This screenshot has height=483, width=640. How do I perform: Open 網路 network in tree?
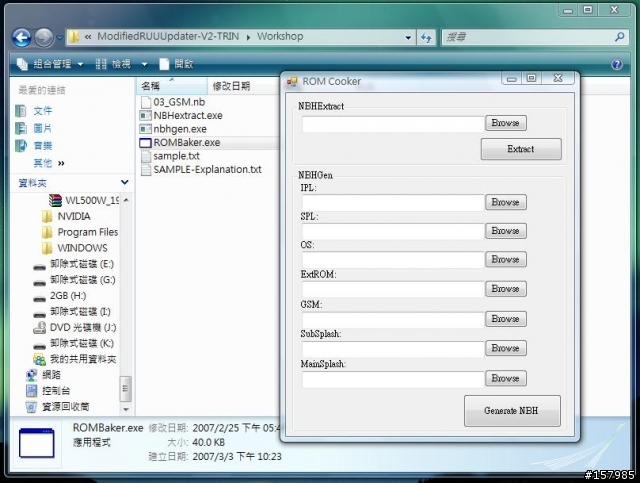pyautogui.click(x=43, y=375)
